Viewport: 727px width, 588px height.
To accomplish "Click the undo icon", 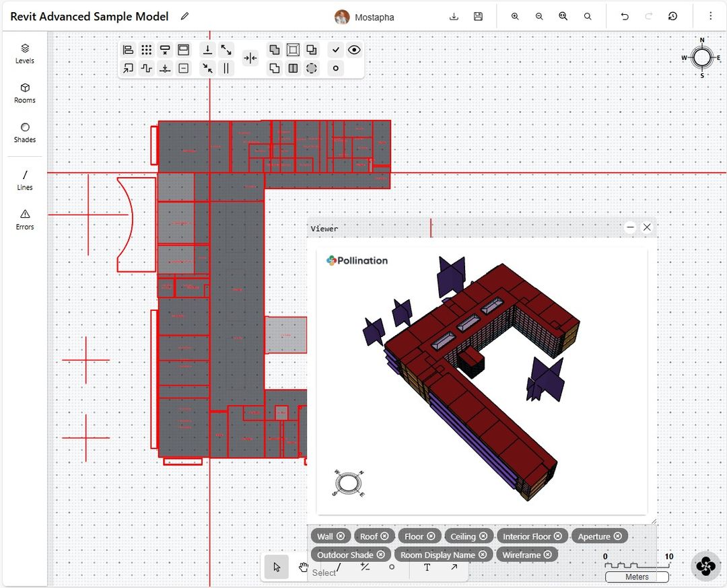I will click(624, 15).
